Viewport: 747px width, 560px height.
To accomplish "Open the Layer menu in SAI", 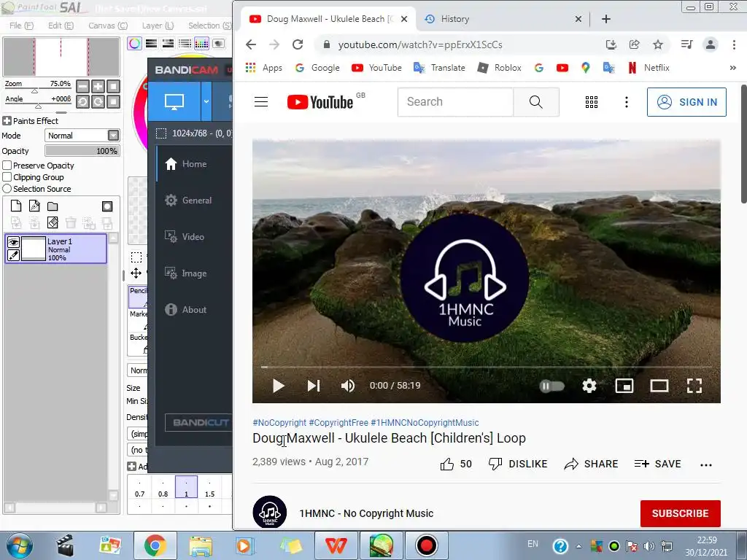I will [158, 26].
